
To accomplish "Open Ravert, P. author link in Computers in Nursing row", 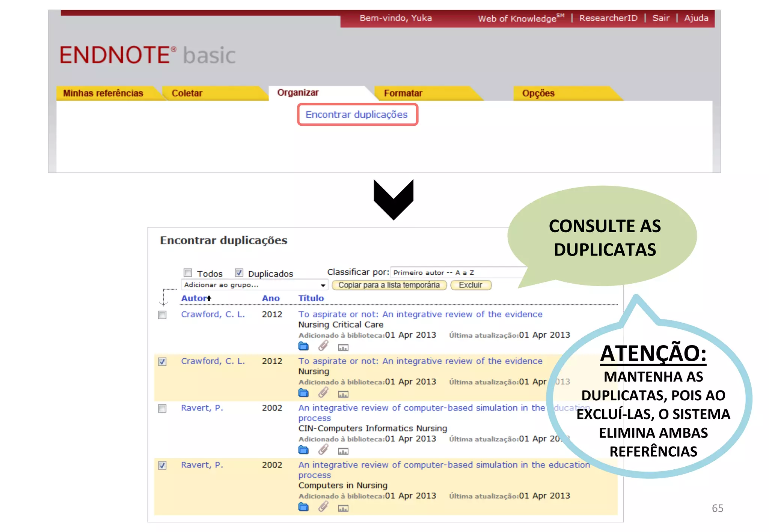I will coord(202,465).
